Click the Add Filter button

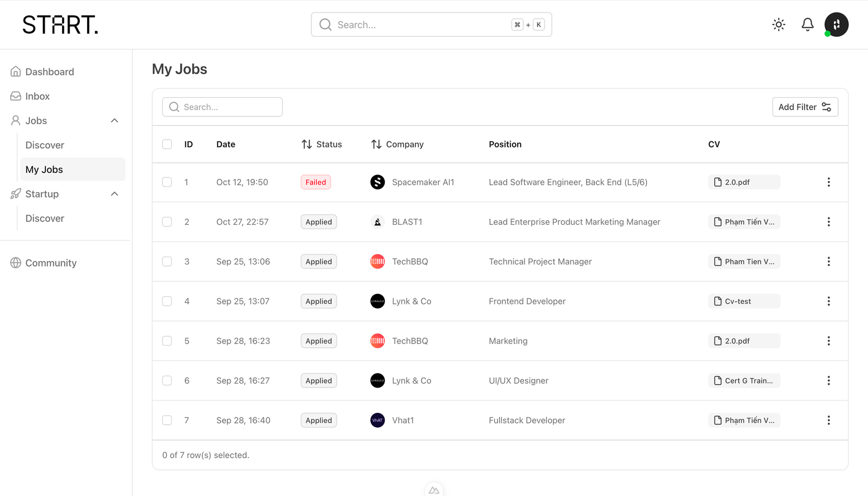click(x=805, y=107)
